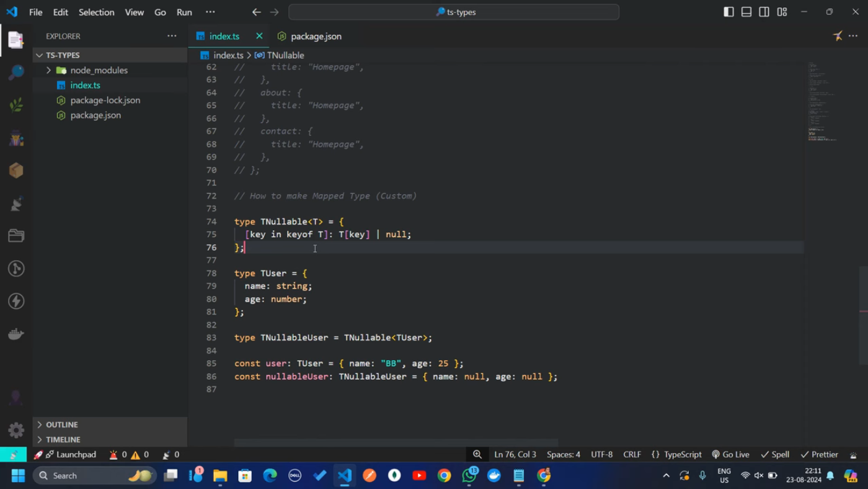Toggle secondary side bar visibility
The height and width of the screenshot is (489, 868).
coord(764,12)
